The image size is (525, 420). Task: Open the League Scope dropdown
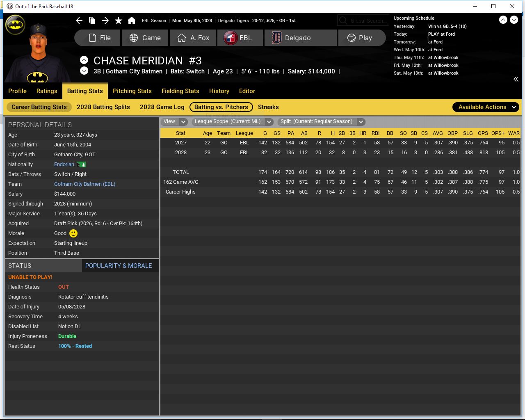[x=233, y=121]
